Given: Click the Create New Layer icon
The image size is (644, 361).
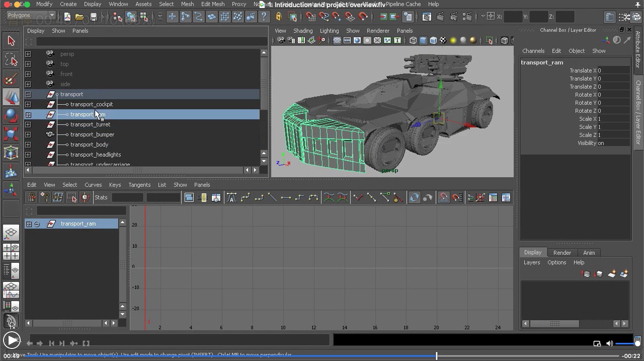Looking at the screenshot, I should (x=612, y=274).
